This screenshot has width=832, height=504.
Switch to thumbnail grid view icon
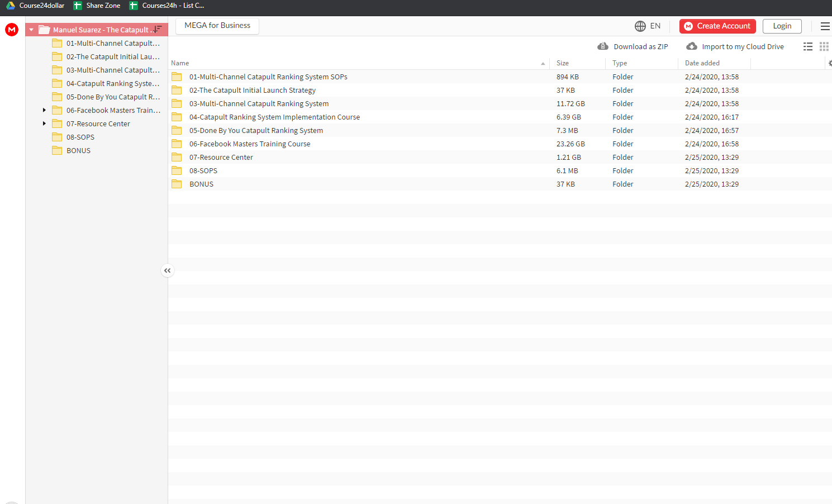click(x=824, y=47)
